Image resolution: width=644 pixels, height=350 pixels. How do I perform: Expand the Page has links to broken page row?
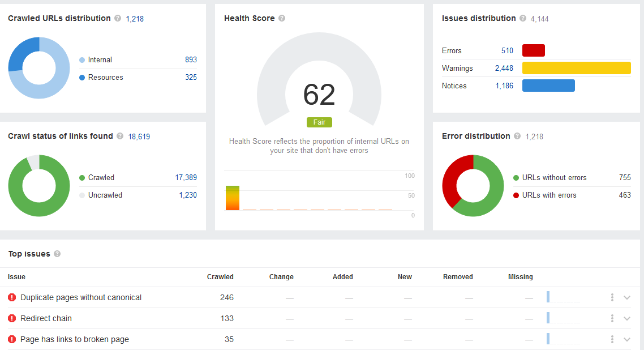626,339
